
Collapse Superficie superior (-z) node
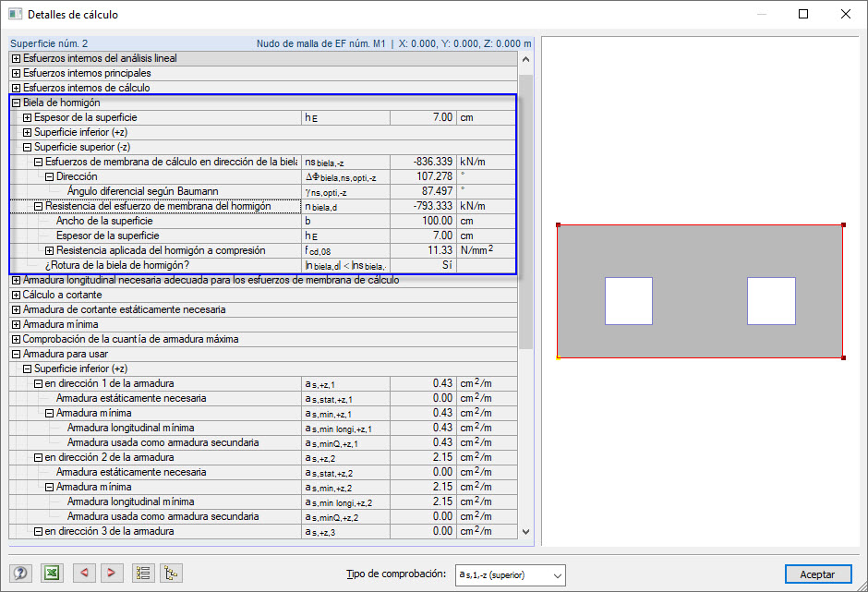27,148
